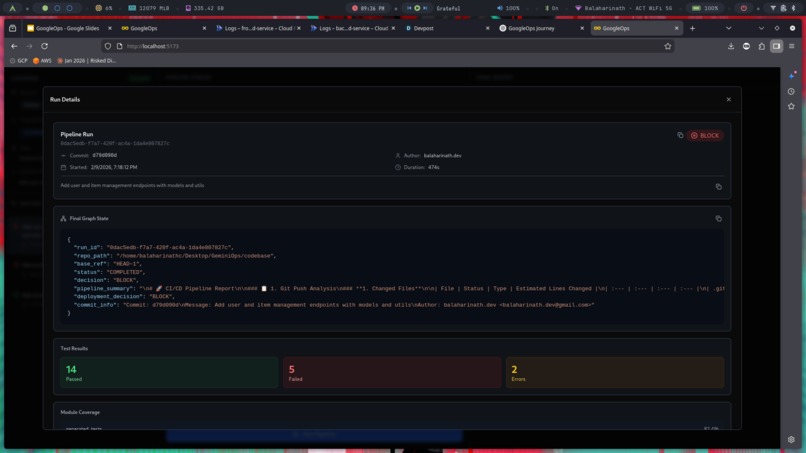Select the commit hash d79d090d
This screenshot has width=806, height=453.
(x=104, y=155)
